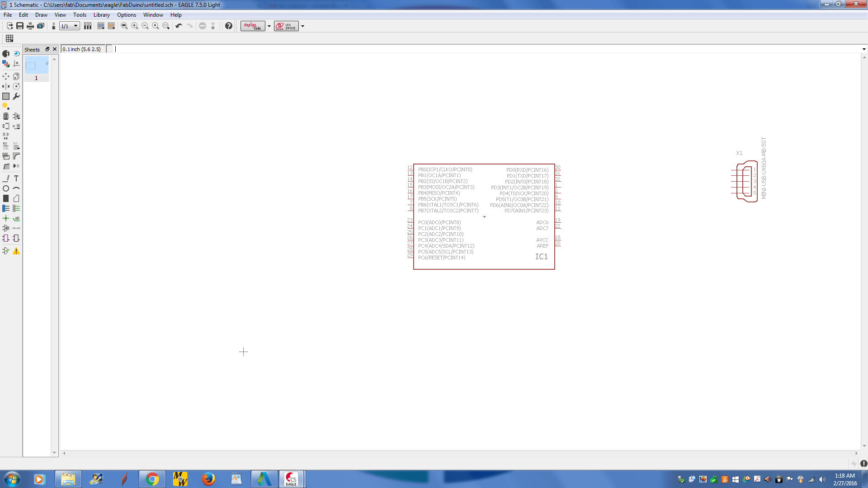This screenshot has width=868, height=488.
Task: Select the Delete trash can tool
Action: [x=6, y=116]
